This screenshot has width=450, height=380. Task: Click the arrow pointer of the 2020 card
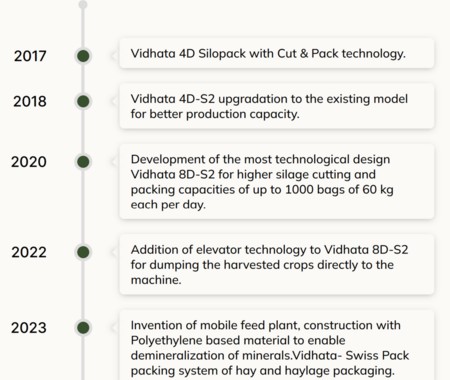coord(115,162)
